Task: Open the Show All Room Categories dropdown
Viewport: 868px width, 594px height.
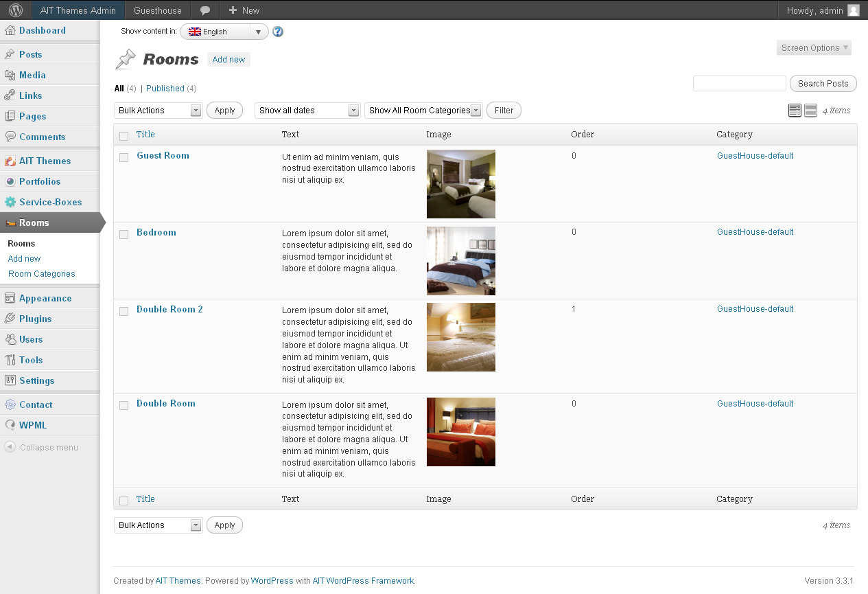Action: tap(423, 111)
